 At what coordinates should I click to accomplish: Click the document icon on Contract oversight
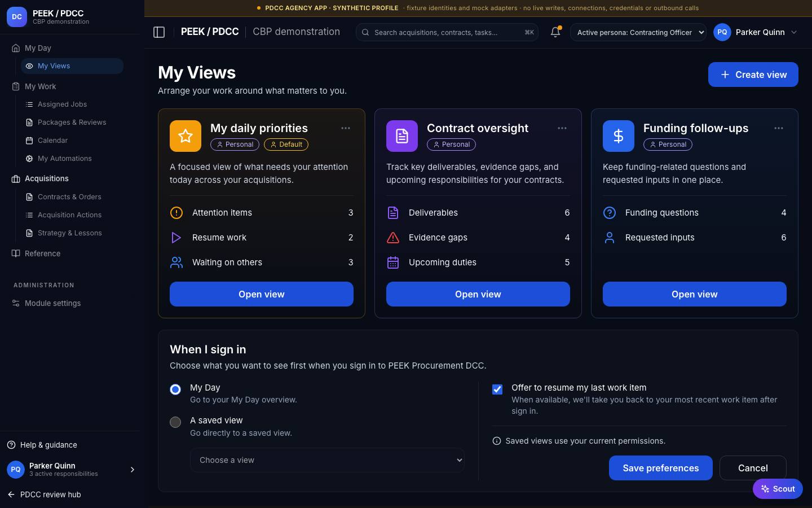coord(402,136)
